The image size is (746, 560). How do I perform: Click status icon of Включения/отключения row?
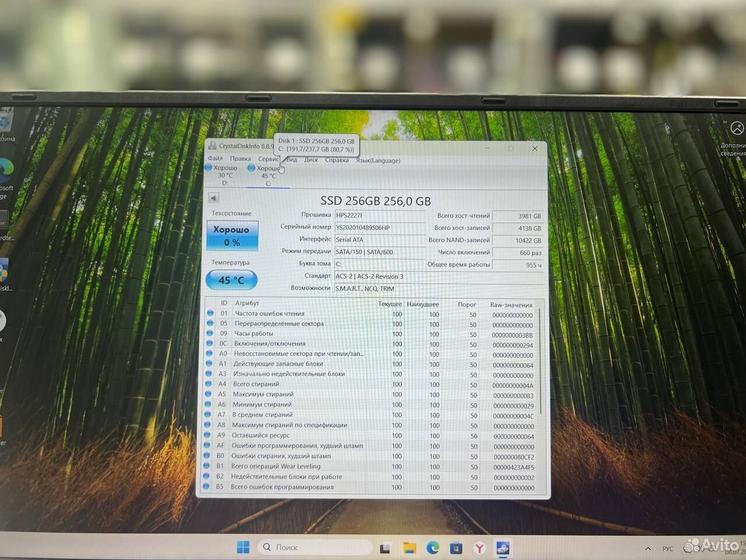[210, 343]
